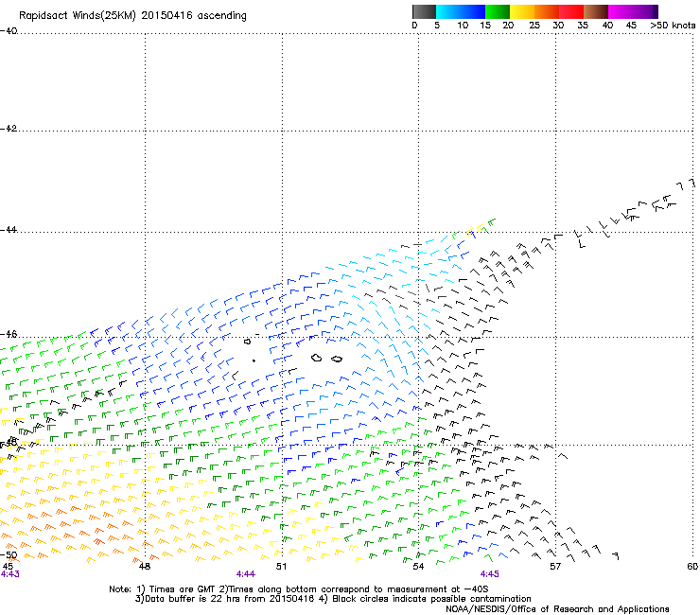Click the red 30-35 knots color band
This screenshot has width=700, height=615.
click(571, 11)
